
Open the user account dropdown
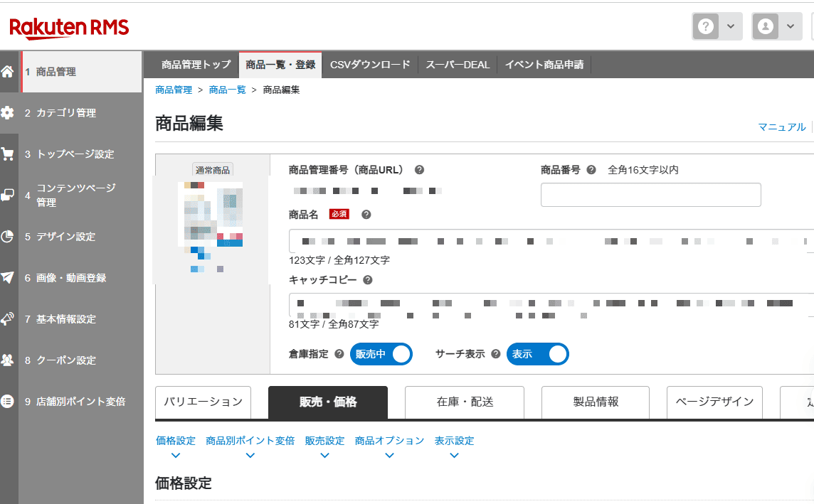[x=776, y=26]
